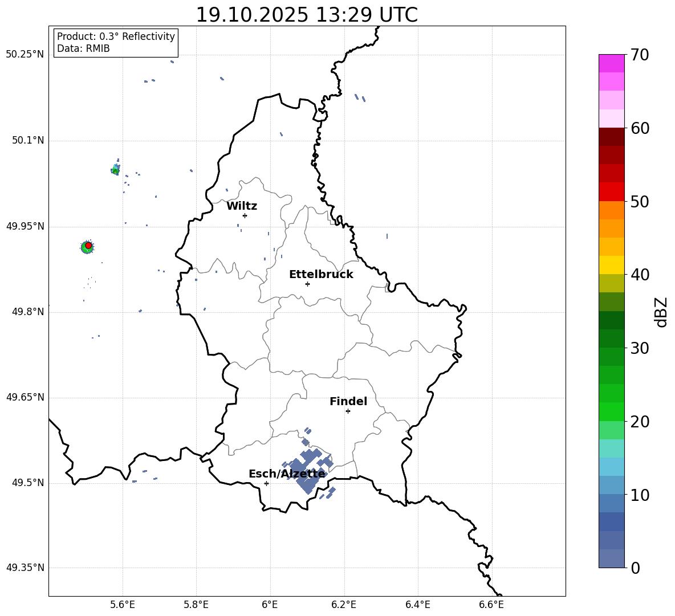Click the bright green colorbar segment above 20
This screenshot has height=616, width=675.
pyautogui.click(x=611, y=411)
